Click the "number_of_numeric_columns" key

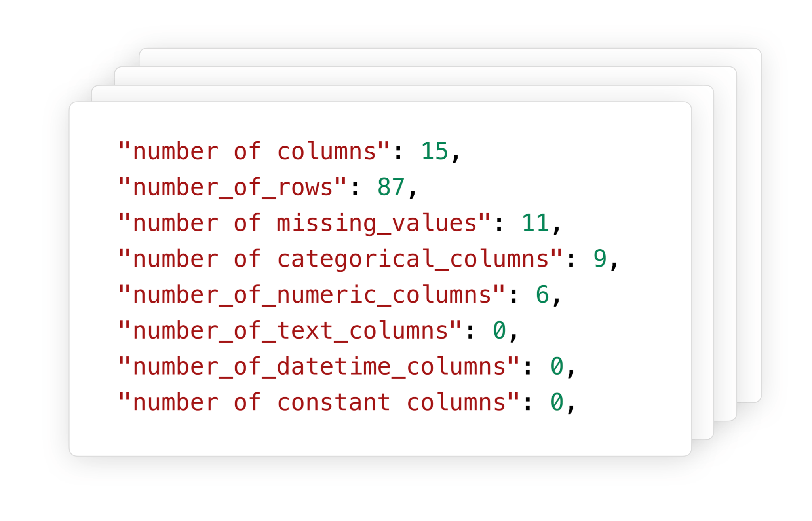(312, 295)
